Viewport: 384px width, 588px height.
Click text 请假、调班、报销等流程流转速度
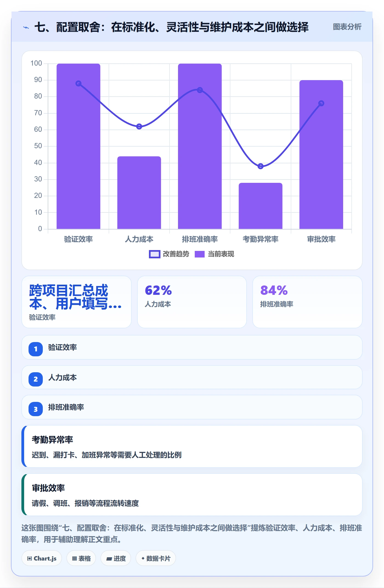click(85, 503)
